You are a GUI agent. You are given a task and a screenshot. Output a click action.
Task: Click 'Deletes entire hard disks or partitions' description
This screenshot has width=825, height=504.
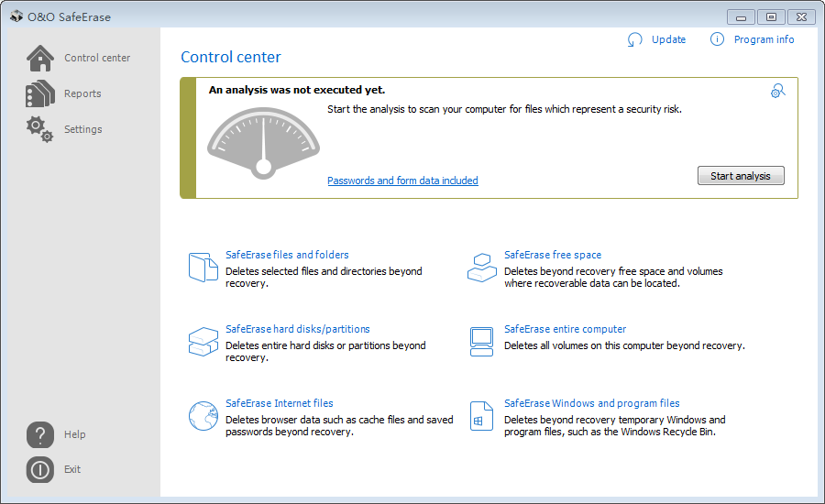tap(325, 352)
